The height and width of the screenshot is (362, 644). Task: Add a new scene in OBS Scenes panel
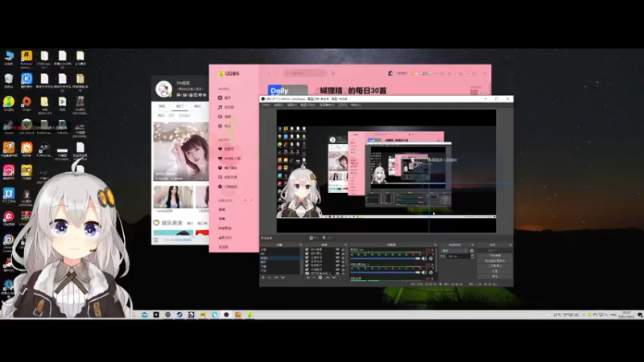point(263,278)
